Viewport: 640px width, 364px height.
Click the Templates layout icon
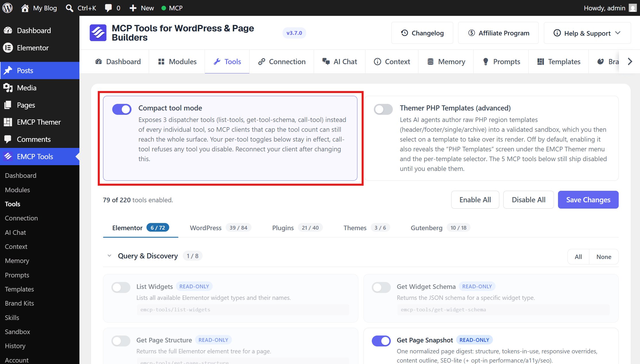click(x=541, y=62)
